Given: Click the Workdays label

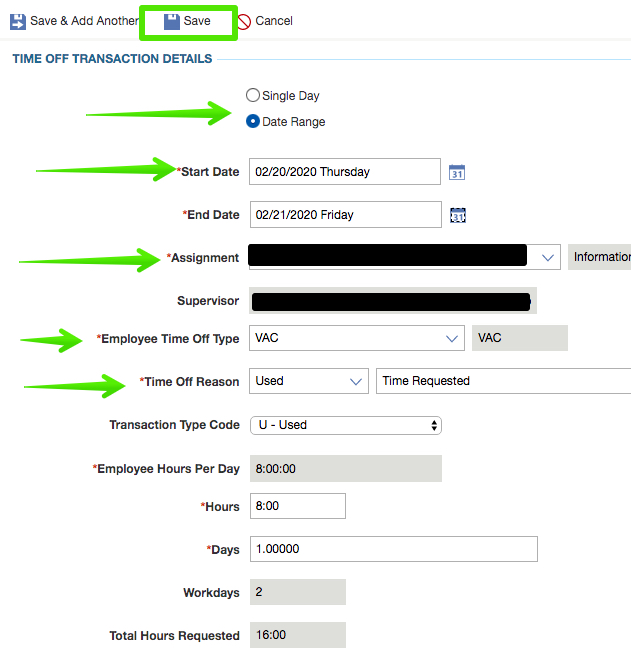Looking at the screenshot, I should pos(211,593).
